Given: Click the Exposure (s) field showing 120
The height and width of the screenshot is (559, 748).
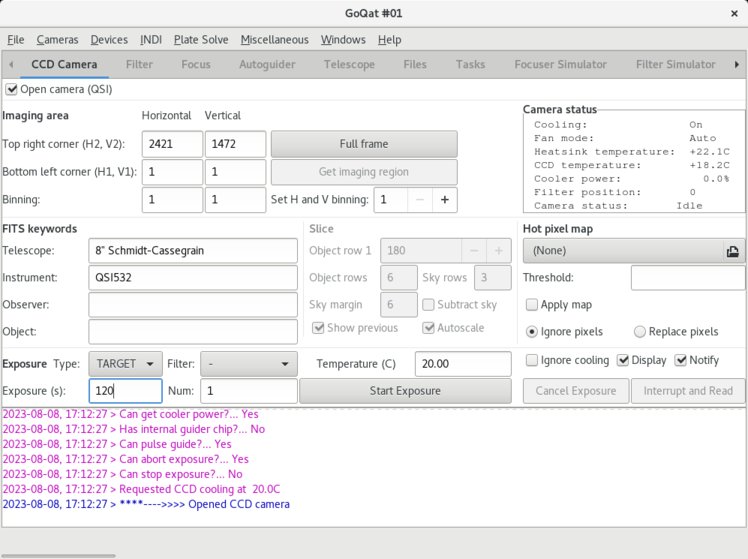Looking at the screenshot, I should click(x=125, y=391).
